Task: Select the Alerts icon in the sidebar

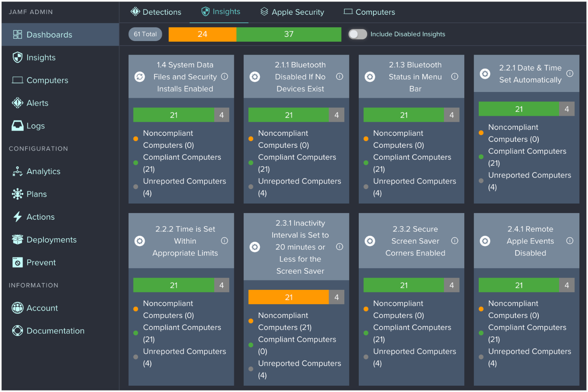Action: 17,103
